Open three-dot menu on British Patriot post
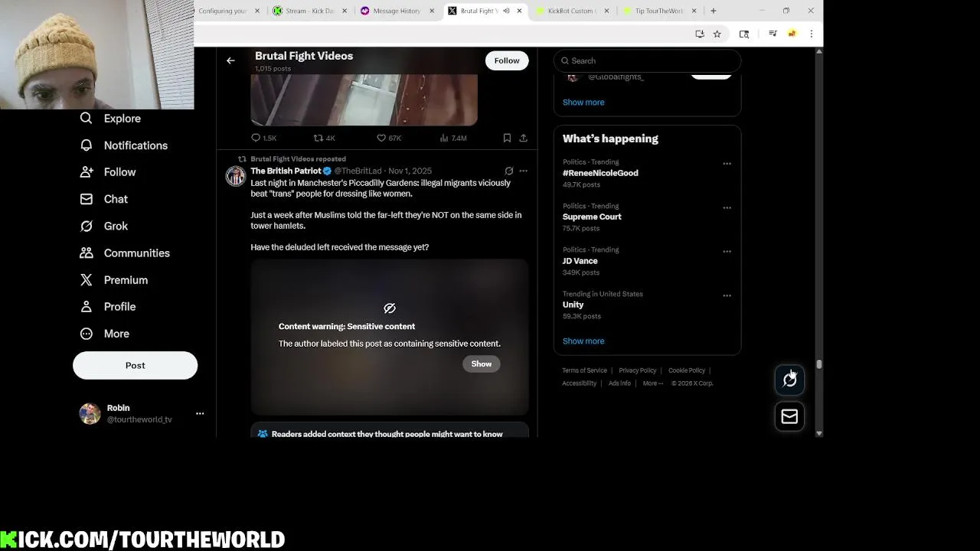Image resolution: width=980 pixels, height=551 pixels. click(x=524, y=171)
